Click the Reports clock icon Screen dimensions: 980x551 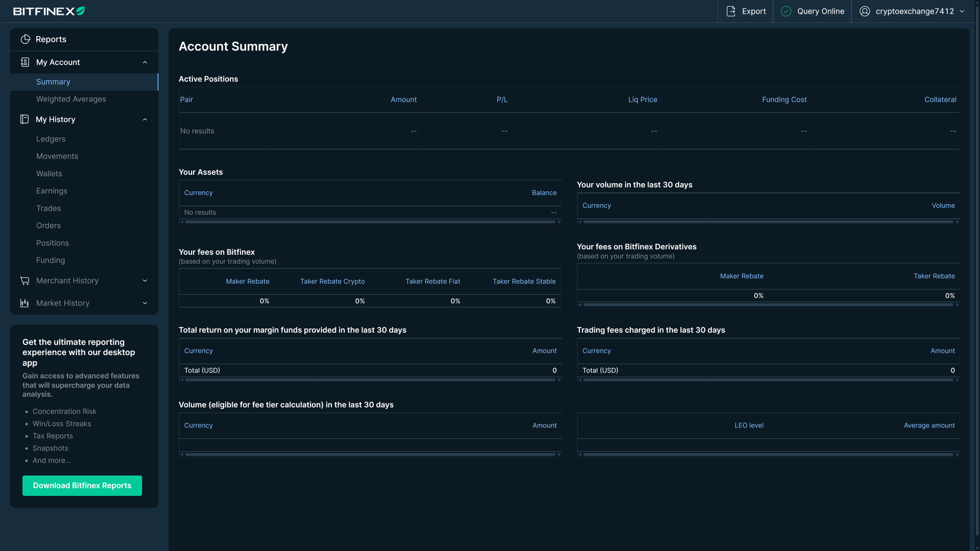click(x=25, y=39)
